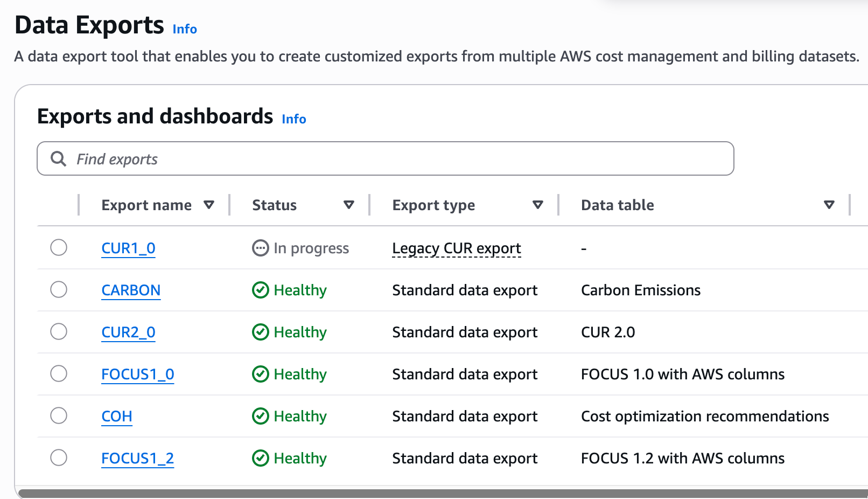
Task: Select the FOCUS1_0 export radio button
Action: point(59,373)
